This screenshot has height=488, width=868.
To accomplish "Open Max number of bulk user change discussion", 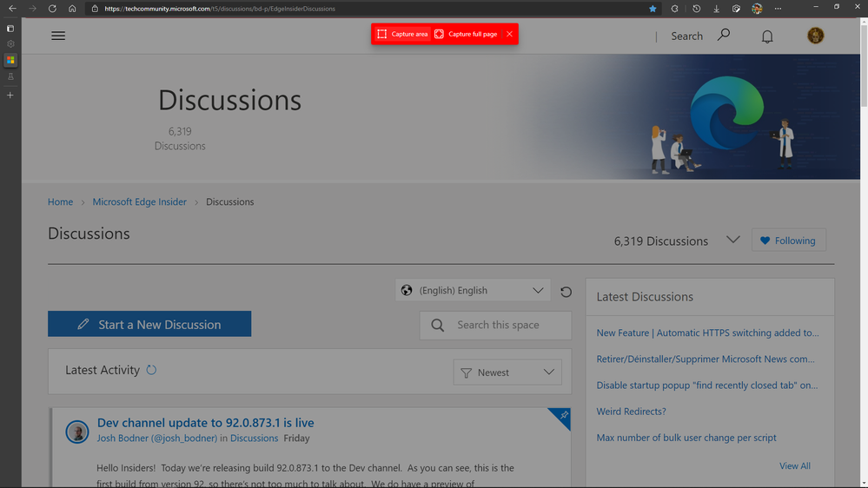I will [686, 438].
